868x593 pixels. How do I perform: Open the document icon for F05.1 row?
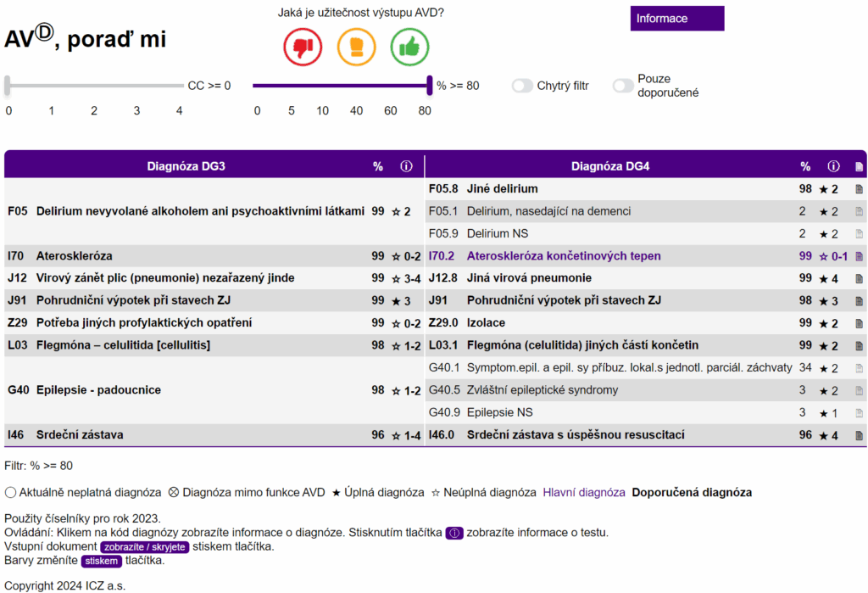point(860,211)
